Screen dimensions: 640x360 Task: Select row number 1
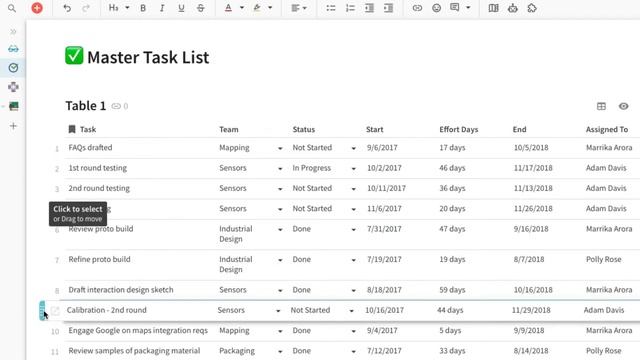tap(57, 149)
